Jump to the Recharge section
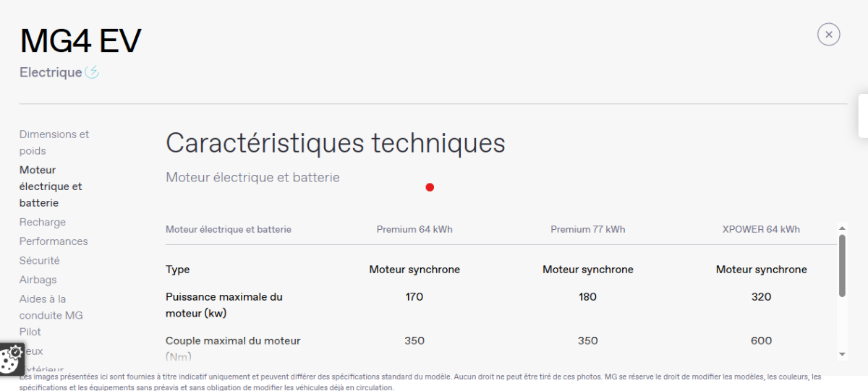This screenshot has height=391, width=868. click(43, 223)
